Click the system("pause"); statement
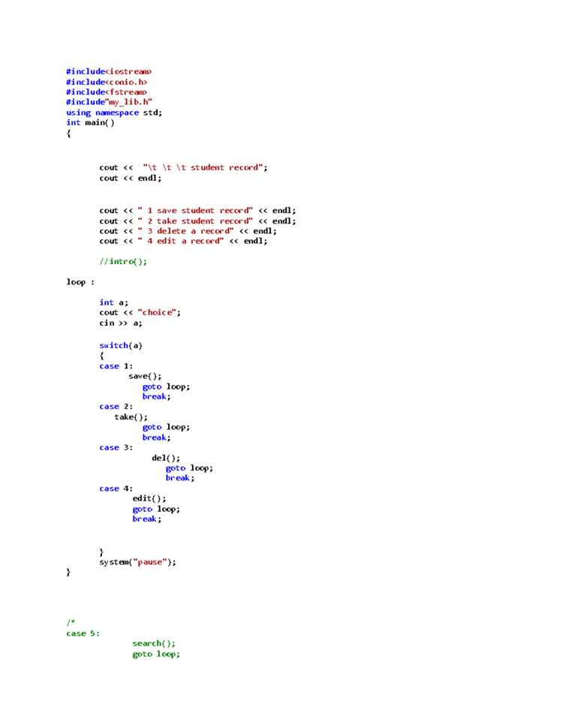 point(138,562)
